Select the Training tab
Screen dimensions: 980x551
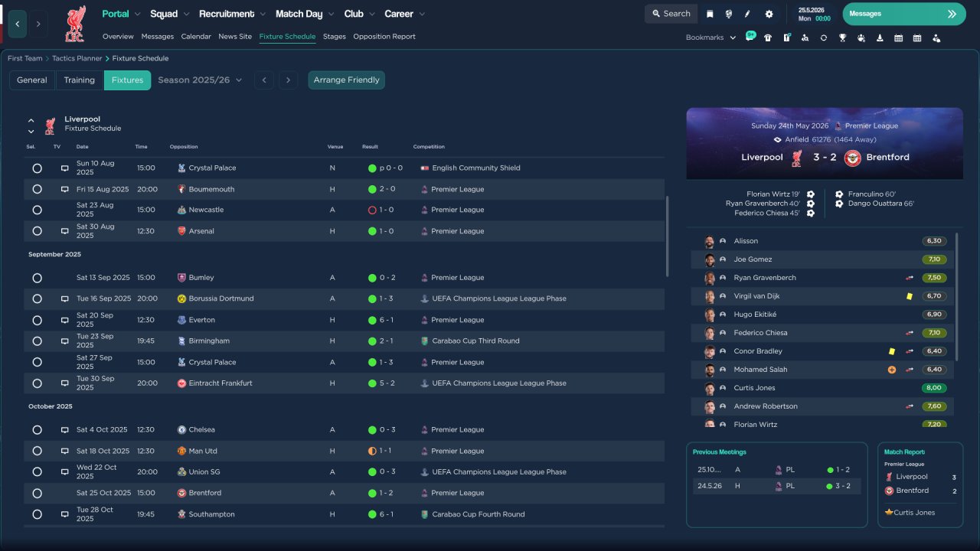80,80
